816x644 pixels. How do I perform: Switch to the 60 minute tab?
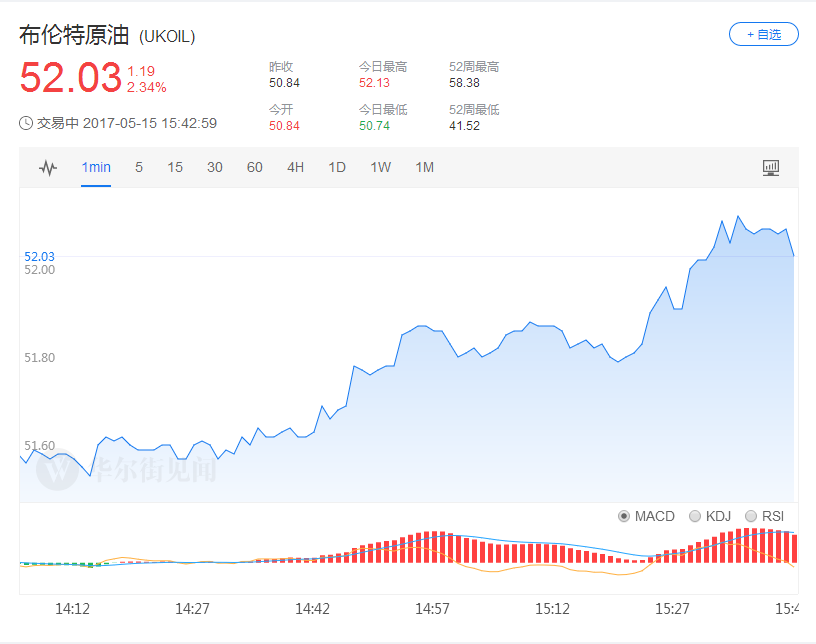click(x=254, y=167)
